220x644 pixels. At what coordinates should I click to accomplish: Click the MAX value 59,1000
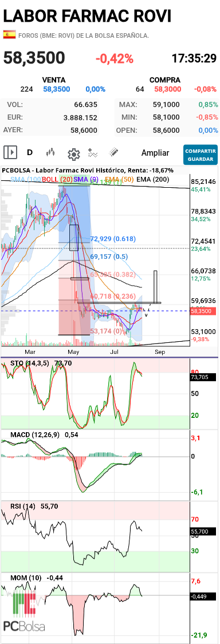tap(166, 105)
